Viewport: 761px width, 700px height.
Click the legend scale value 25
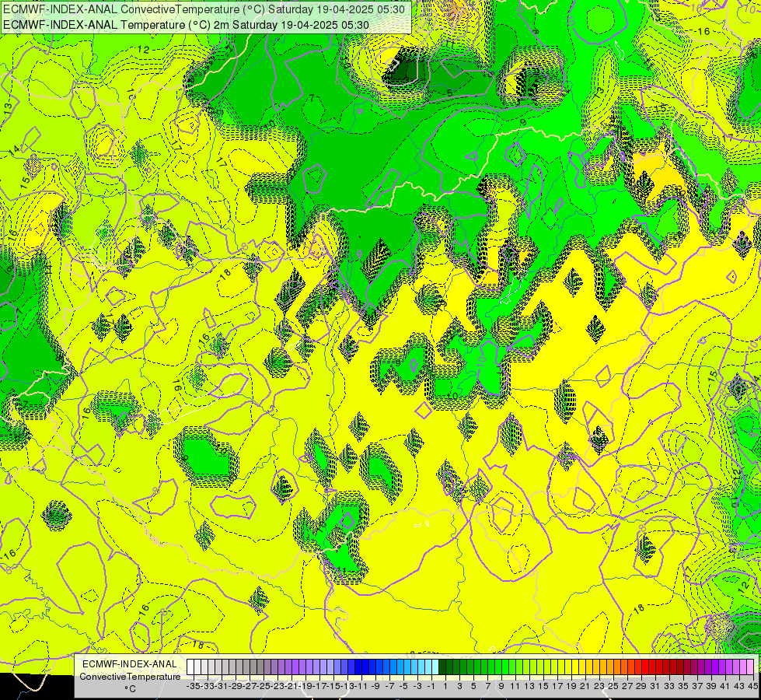tap(613, 686)
